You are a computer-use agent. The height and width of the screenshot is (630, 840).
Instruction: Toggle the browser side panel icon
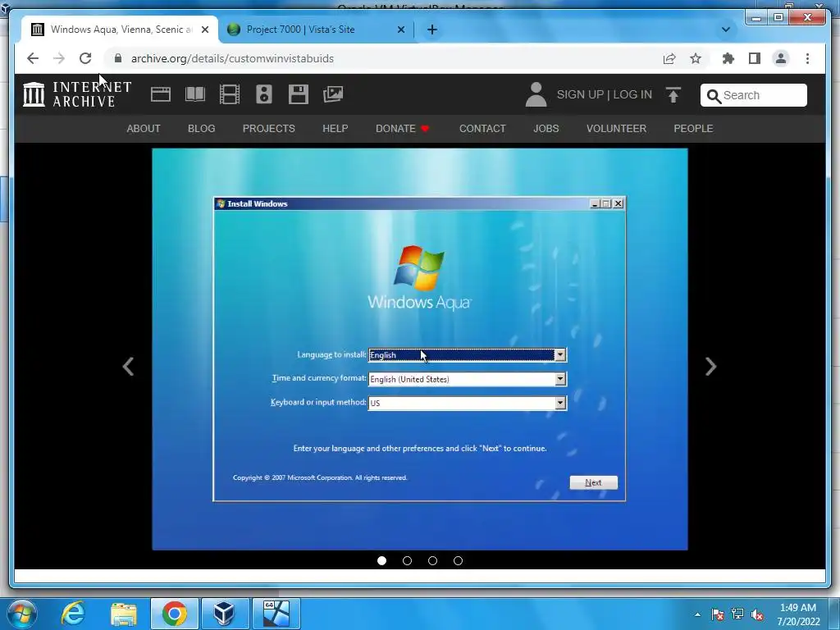pyautogui.click(x=755, y=58)
